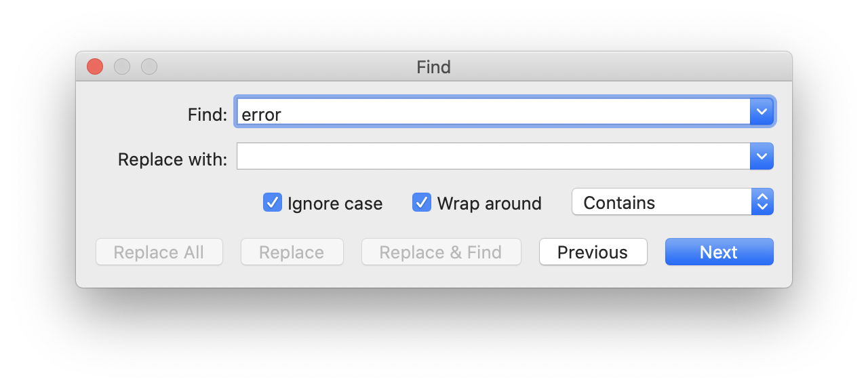868x388 pixels.
Task: Click the Replace with text field
Action: tap(493, 157)
